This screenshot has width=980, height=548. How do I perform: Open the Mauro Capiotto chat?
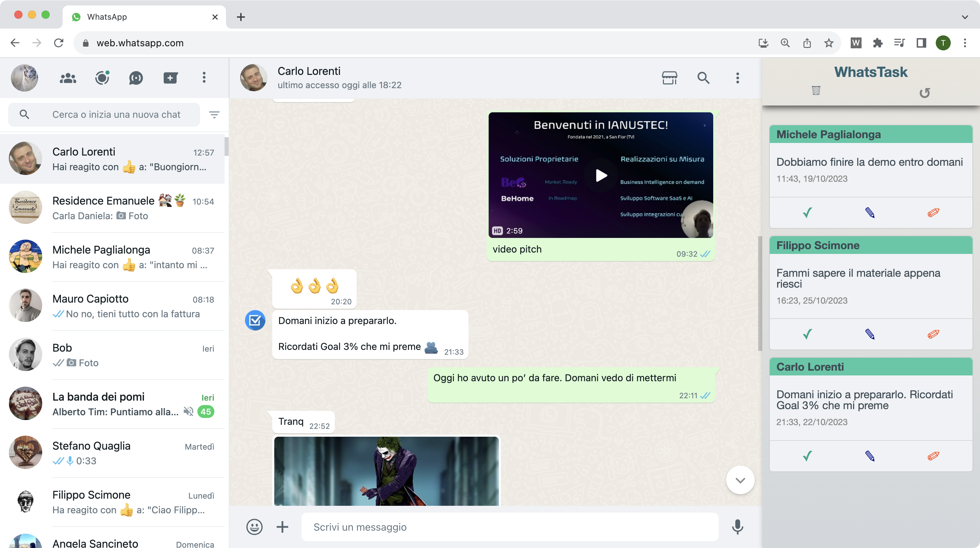(112, 306)
